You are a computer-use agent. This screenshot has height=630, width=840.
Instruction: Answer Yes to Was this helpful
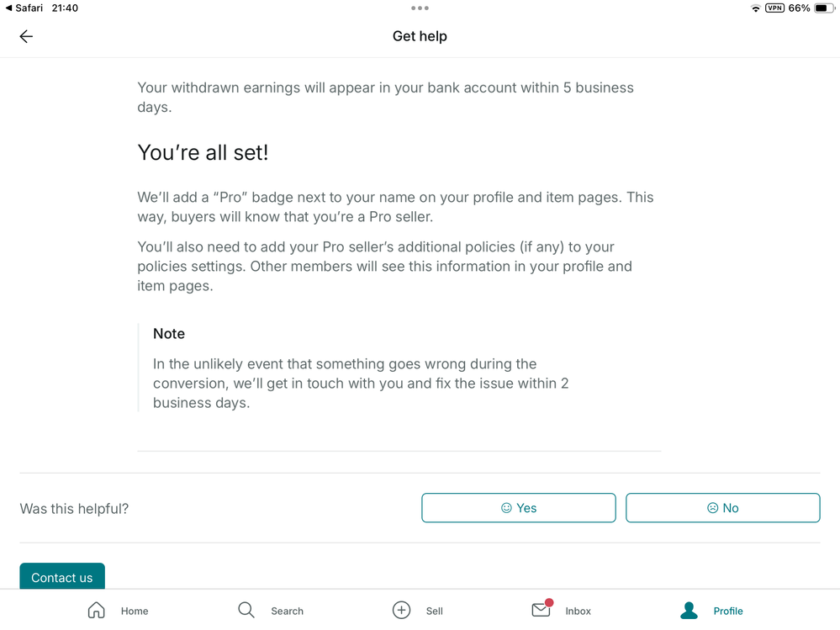pos(519,508)
